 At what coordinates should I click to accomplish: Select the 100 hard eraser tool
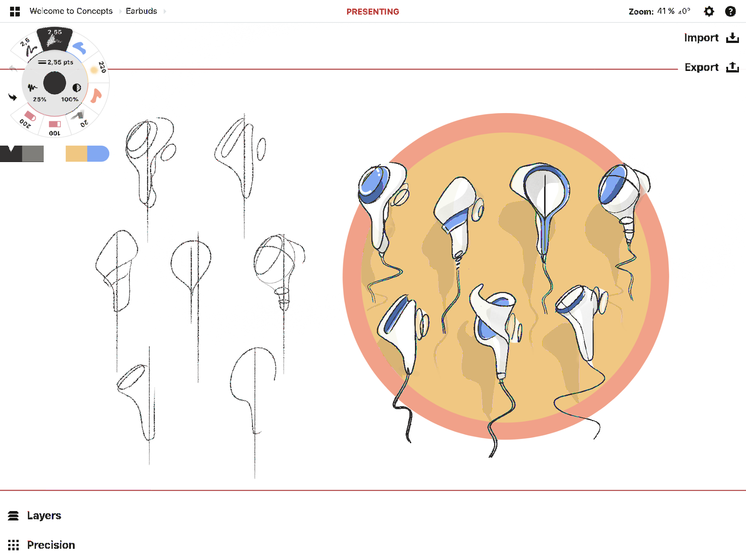(x=54, y=127)
